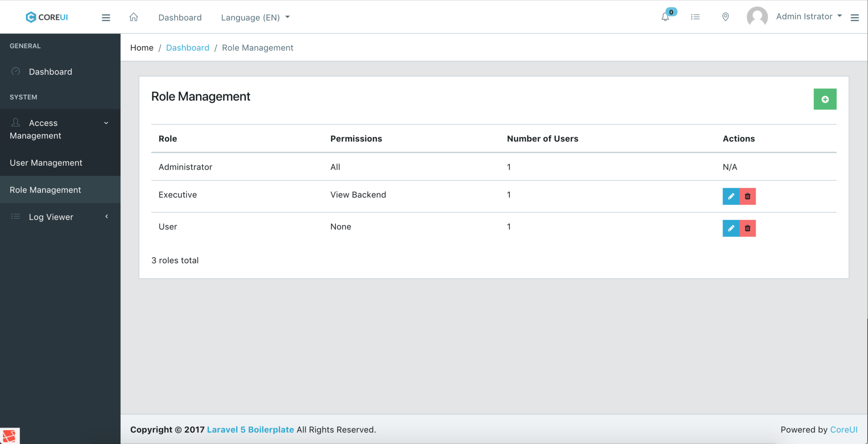Image resolution: width=868 pixels, height=444 pixels.
Task: Delete the Executive role with the trash icon
Action: [747, 196]
